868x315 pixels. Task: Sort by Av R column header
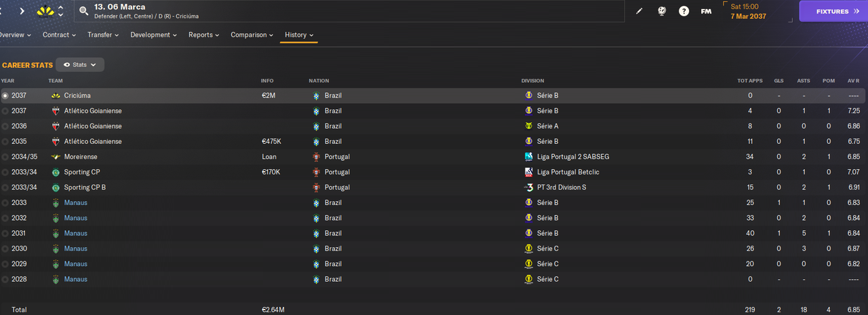[854, 81]
